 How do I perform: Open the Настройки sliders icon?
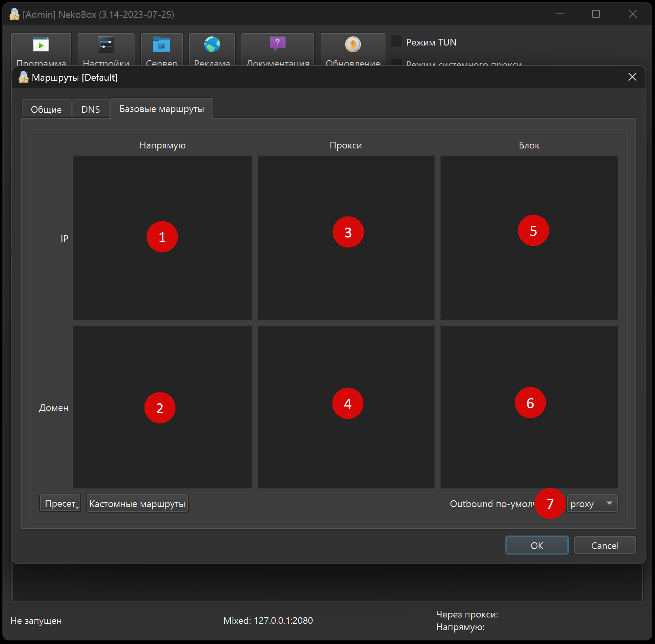106,45
